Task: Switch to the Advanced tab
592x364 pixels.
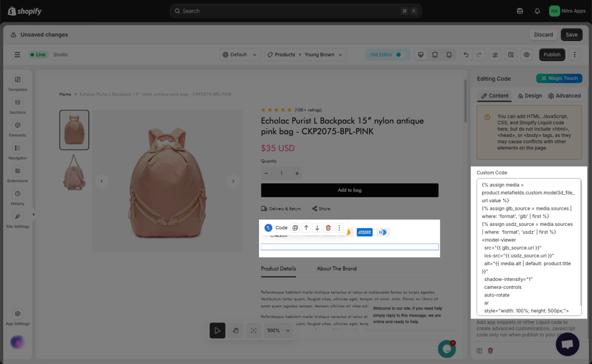Action: pos(564,96)
